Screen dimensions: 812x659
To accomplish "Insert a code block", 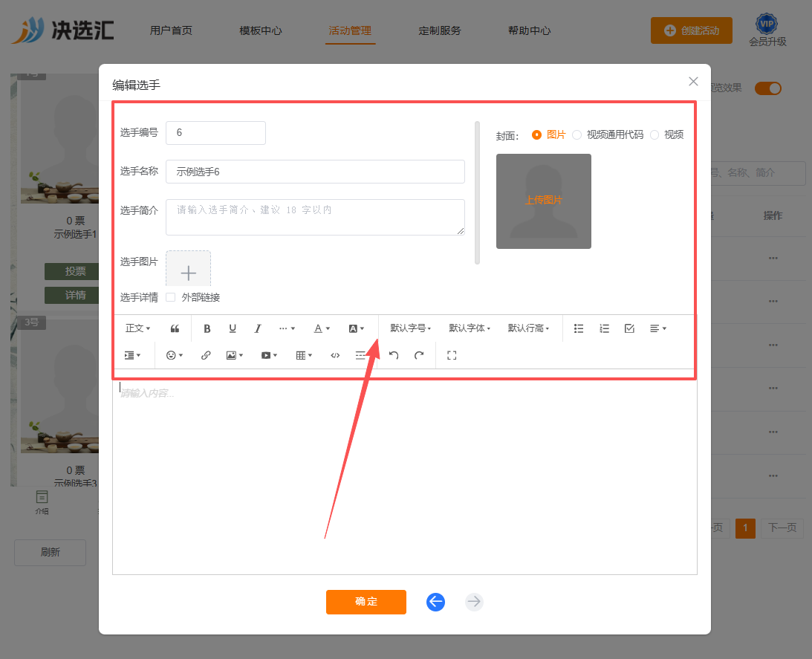I will click(335, 355).
